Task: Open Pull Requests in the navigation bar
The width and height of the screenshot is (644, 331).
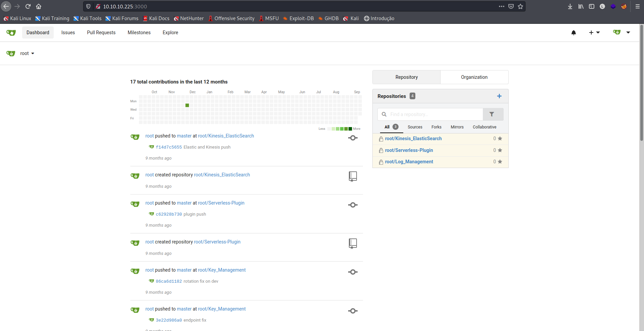Action: point(101,33)
